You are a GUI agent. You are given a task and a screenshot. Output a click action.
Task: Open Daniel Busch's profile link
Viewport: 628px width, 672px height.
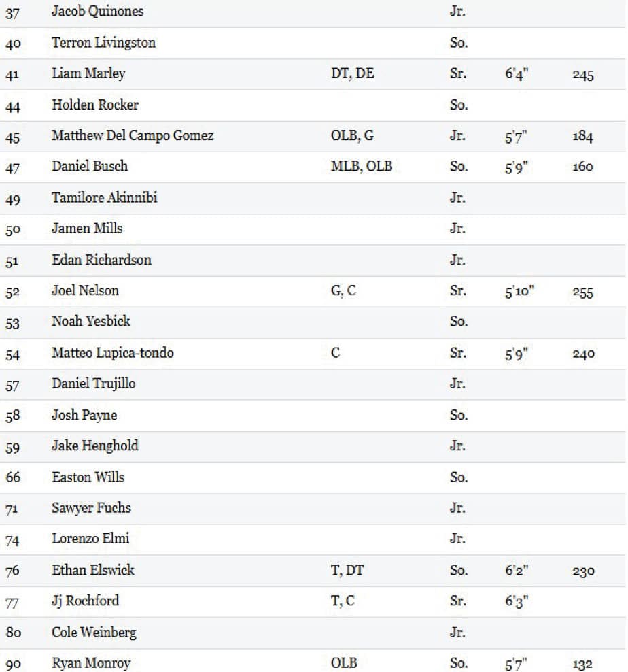point(90,166)
